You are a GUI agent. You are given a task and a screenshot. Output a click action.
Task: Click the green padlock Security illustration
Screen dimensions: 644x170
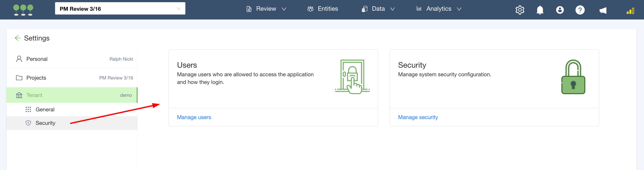[573, 77]
